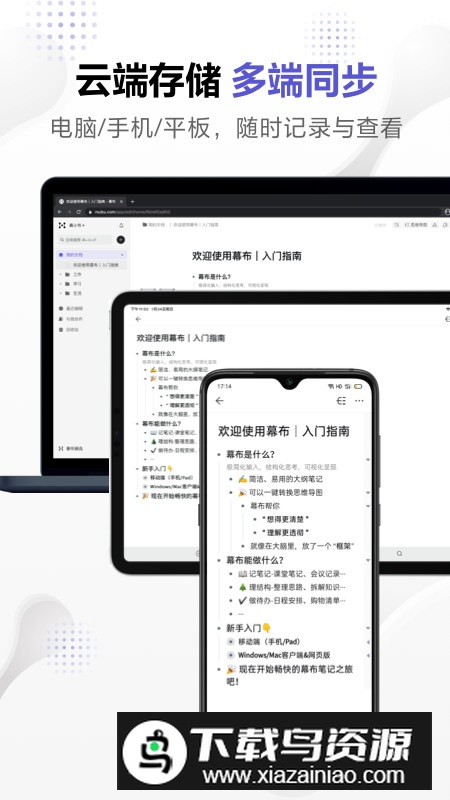Screen dimensions: 450x800
Task: Click the search field in the laptop sidebar
Action: pos(85,240)
